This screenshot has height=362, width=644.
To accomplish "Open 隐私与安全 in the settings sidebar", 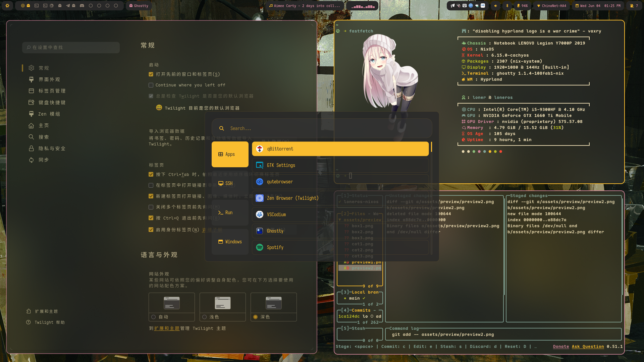I will coord(51,148).
